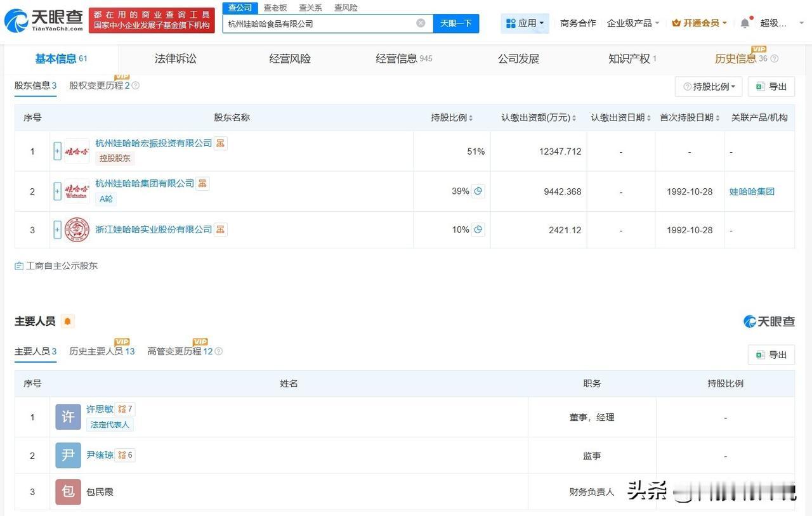Screen dimensions: 812x516
Task: Open the pie-chart icon beside 39% shareholding
Action: 478,191
